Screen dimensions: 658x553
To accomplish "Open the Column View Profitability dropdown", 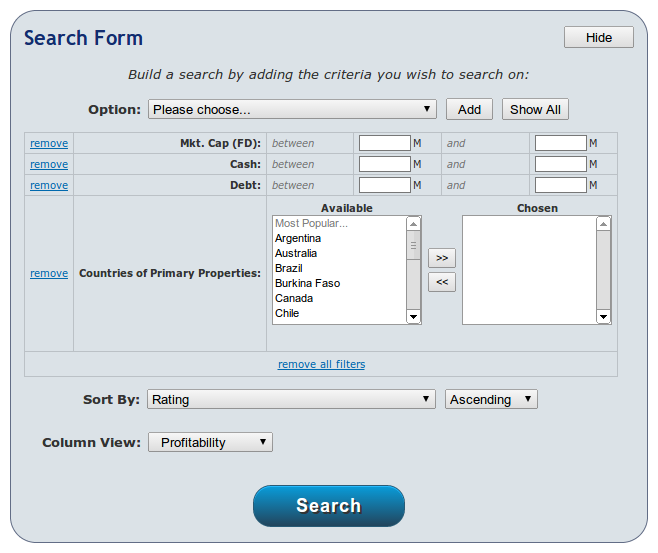I will (210, 442).
